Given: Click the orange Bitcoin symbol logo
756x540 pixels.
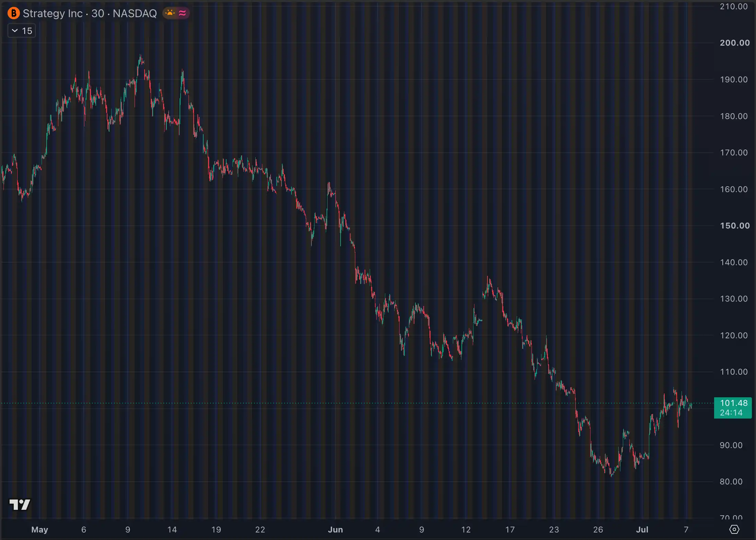Looking at the screenshot, I should point(14,13).
